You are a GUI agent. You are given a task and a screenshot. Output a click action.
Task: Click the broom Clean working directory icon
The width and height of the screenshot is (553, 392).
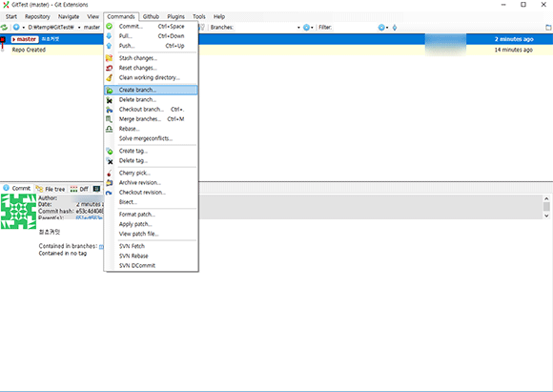point(110,77)
